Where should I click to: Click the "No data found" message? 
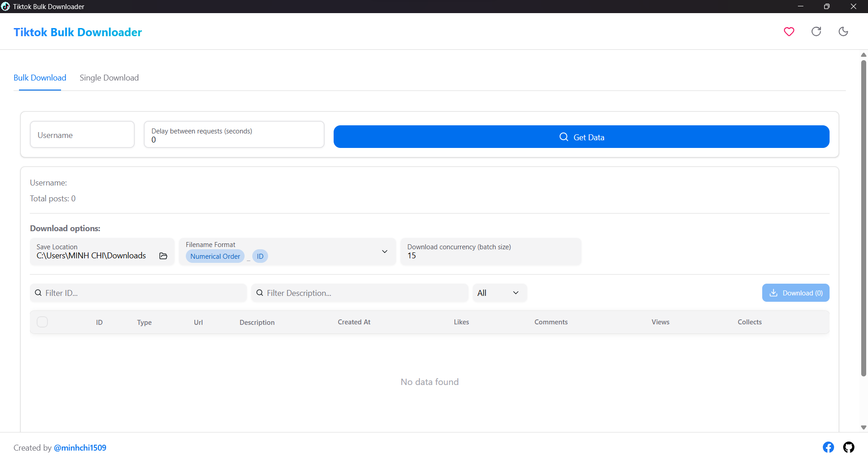point(429,382)
